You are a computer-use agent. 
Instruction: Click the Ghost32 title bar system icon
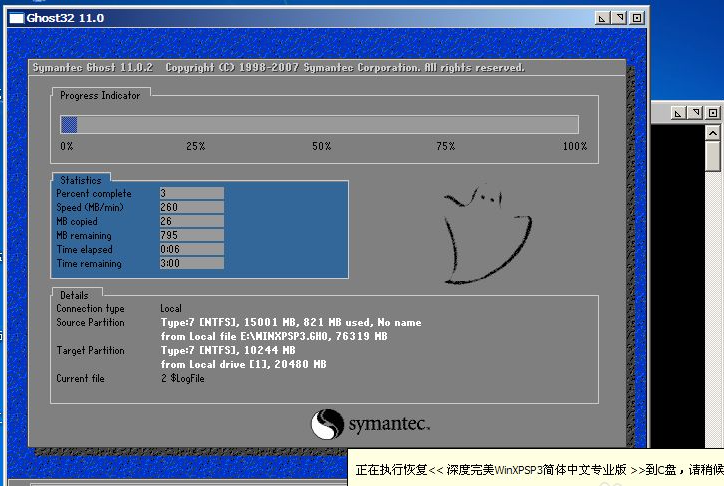click(17, 18)
